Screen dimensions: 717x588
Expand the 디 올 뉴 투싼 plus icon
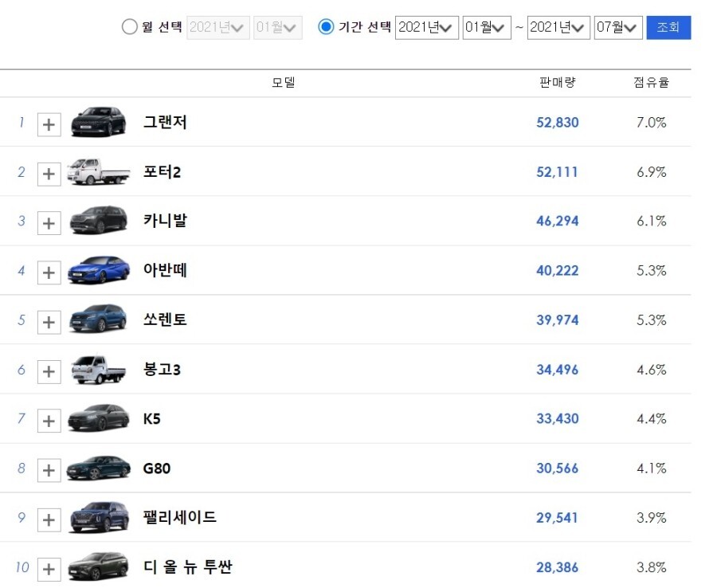pos(49,569)
